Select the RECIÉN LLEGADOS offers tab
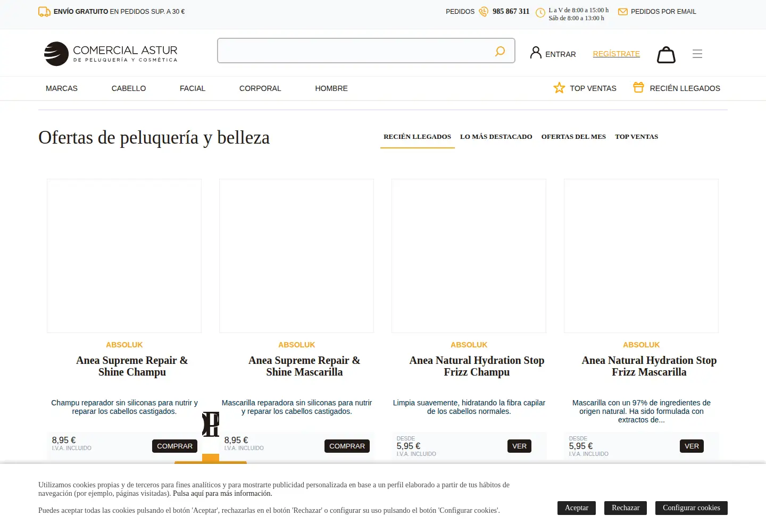The height and width of the screenshot is (532, 766). [x=418, y=137]
